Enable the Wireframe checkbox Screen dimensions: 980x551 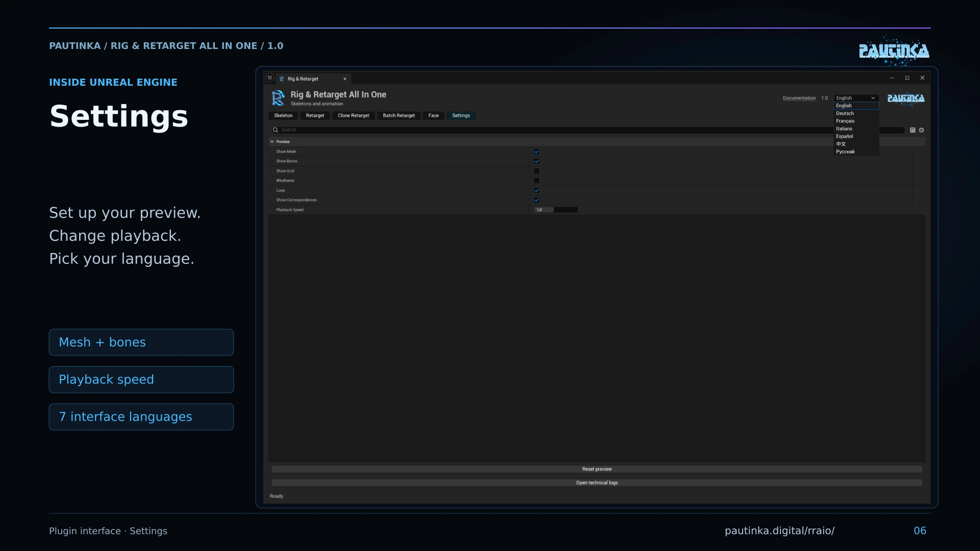pyautogui.click(x=536, y=181)
